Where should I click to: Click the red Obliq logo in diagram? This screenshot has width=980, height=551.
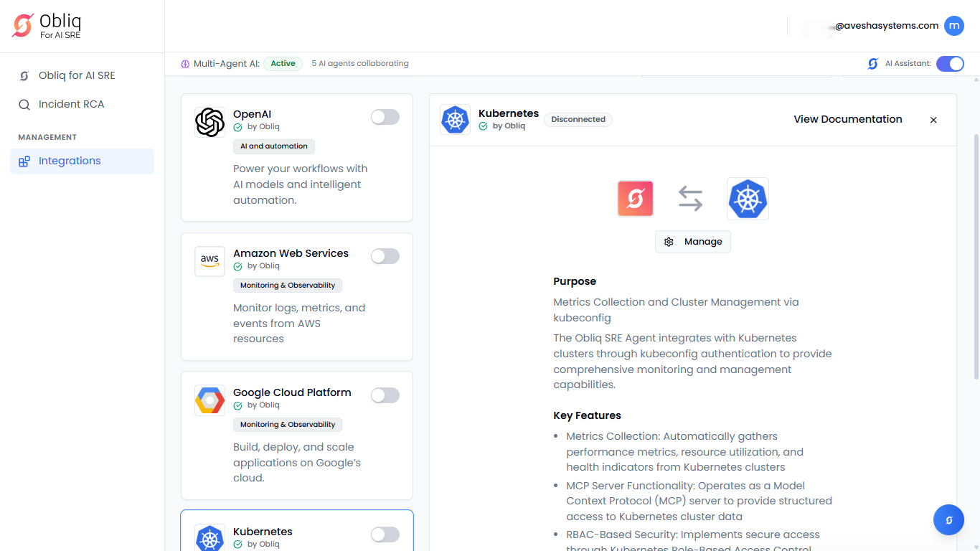click(x=635, y=199)
